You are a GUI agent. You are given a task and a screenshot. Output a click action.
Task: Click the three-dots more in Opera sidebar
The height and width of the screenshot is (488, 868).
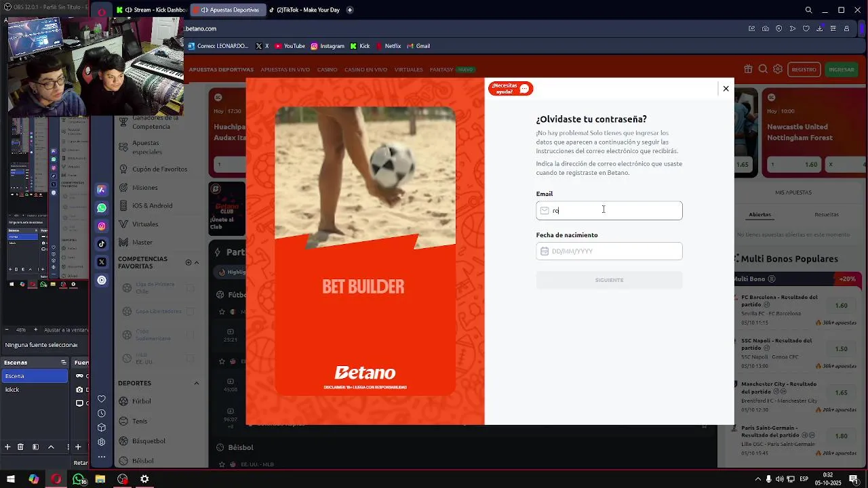tap(102, 457)
